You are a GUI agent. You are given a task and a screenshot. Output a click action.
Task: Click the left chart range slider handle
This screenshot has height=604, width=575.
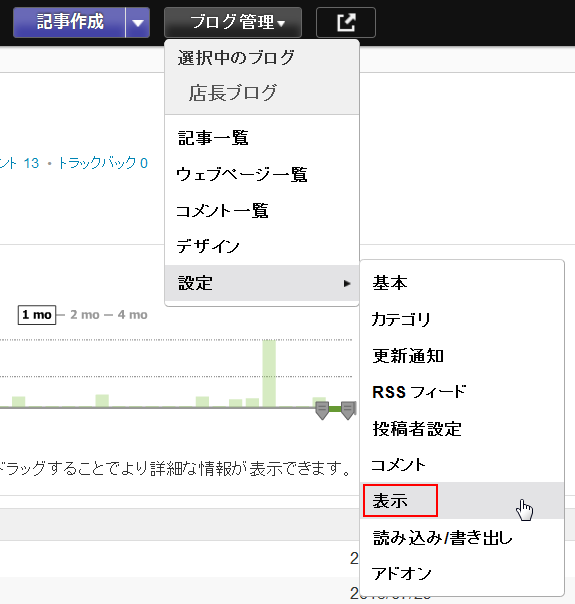coord(322,410)
